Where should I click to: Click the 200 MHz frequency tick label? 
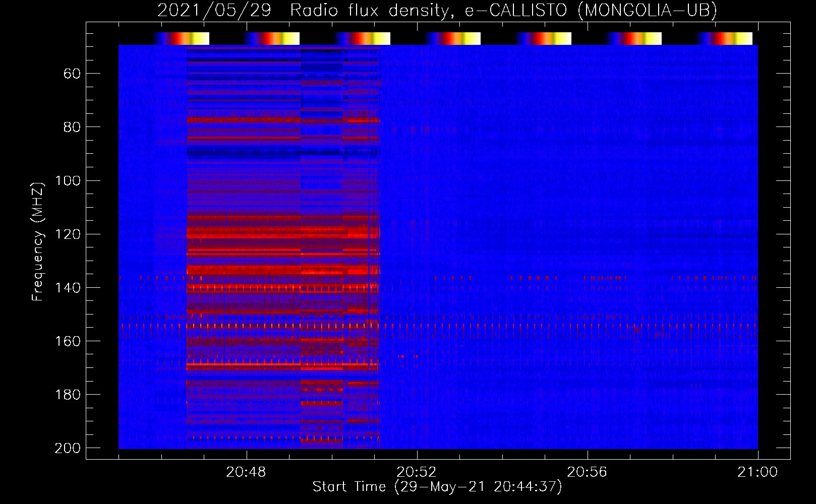(68, 448)
